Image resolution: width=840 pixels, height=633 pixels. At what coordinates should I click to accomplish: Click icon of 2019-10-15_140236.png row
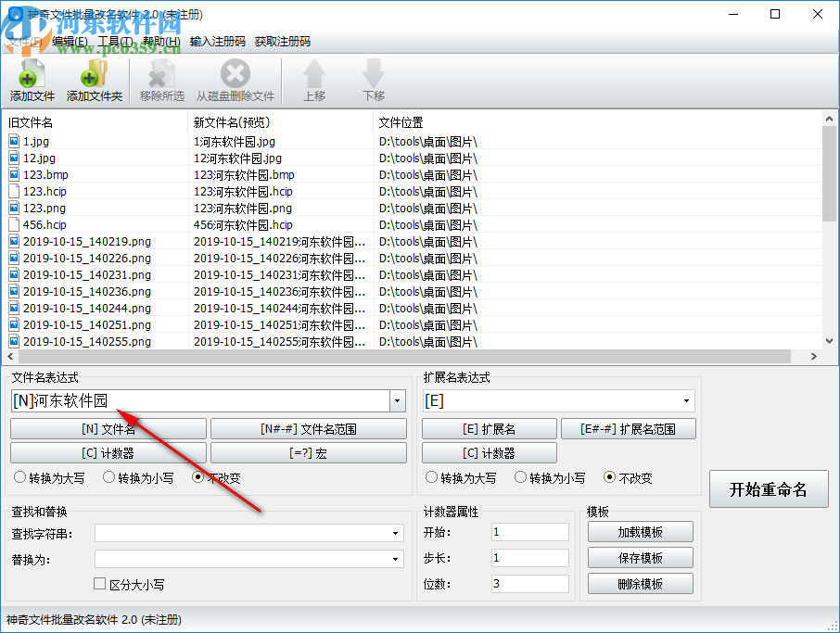14,291
